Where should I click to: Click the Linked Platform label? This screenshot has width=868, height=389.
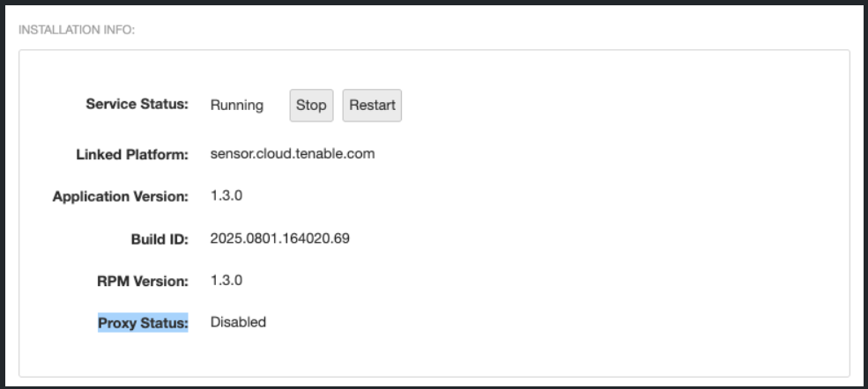pyautogui.click(x=132, y=154)
